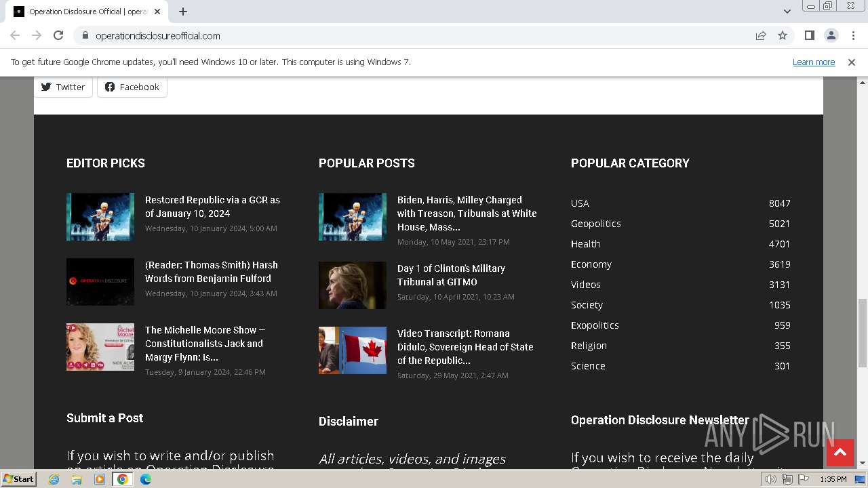Read Day 1 of Clinton's Military Tribunal post
The image size is (868, 488).
tap(451, 275)
